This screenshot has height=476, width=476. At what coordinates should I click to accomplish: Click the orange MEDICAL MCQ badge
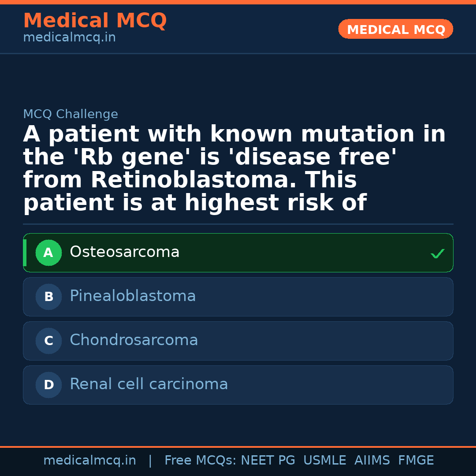(x=395, y=30)
